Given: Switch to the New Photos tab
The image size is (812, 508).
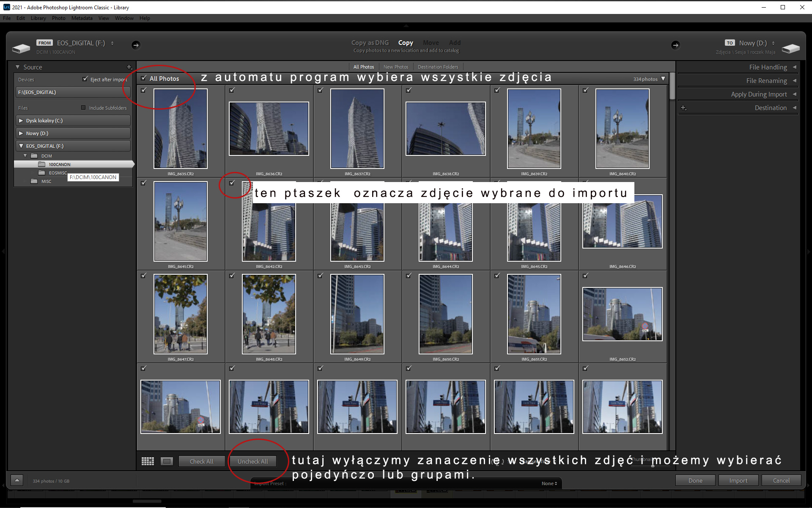Looking at the screenshot, I should [395, 66].
